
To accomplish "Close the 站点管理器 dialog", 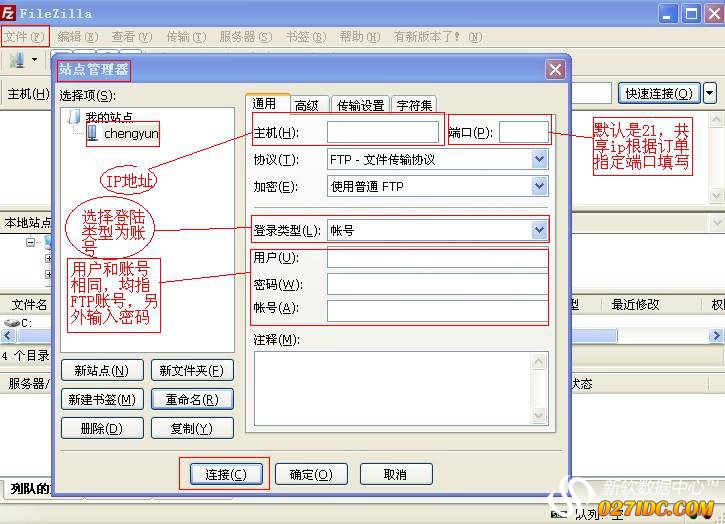I will pos(555,69).
